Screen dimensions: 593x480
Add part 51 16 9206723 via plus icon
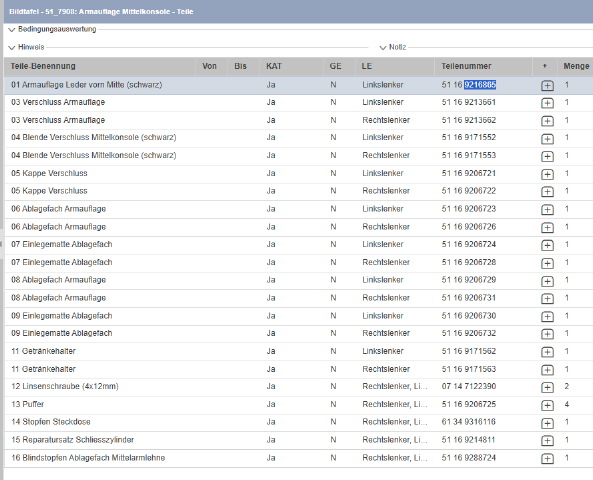click(547, 210)
